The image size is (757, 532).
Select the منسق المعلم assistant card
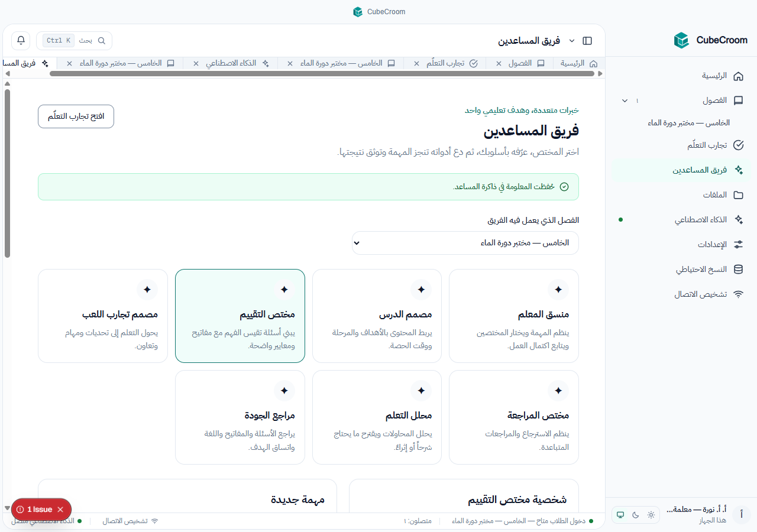pos(514,316)
